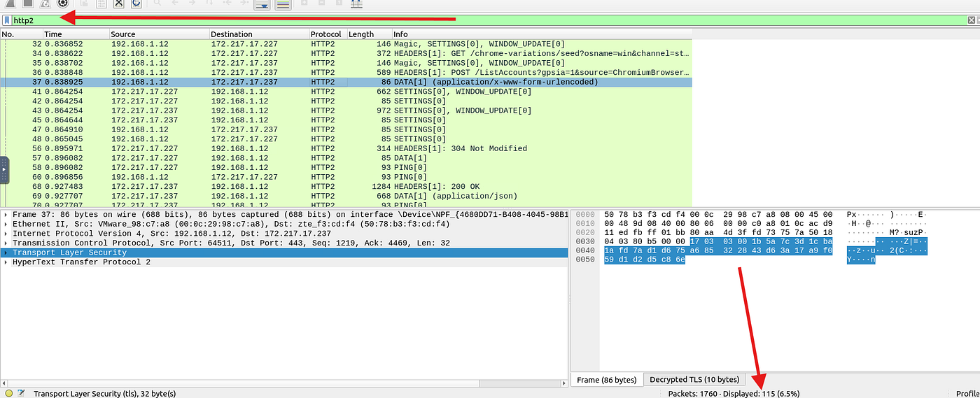980x398 pixels.
Task: Click TCP Src Port 64511 line
Action: point(231,243)
